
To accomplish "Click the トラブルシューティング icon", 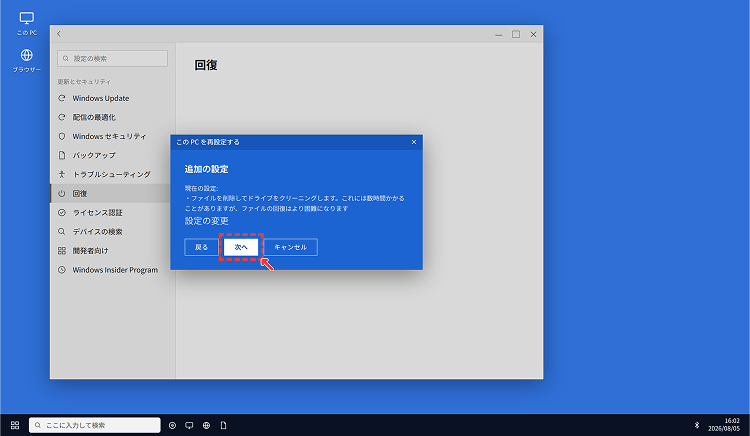I will [x=62, y=174].
